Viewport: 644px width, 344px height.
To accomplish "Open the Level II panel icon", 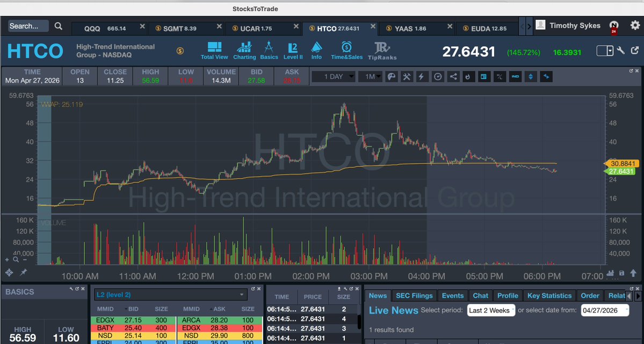I will [x=293, y=51].
